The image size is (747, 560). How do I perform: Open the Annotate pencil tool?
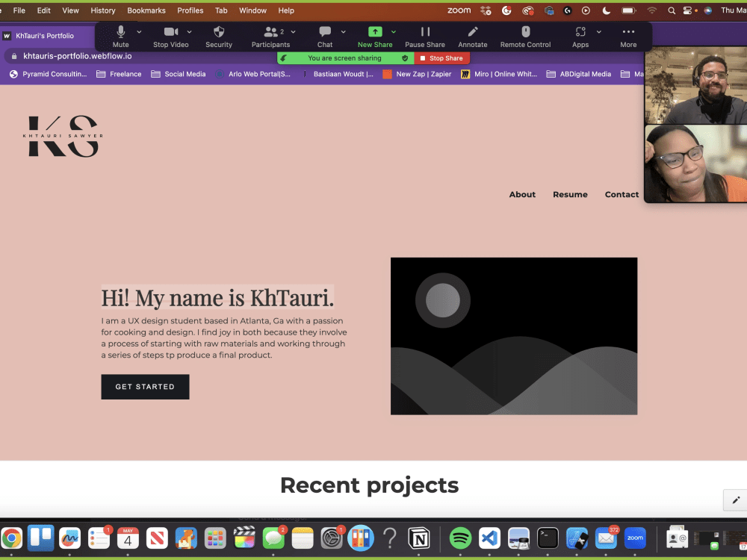point(473,36)
